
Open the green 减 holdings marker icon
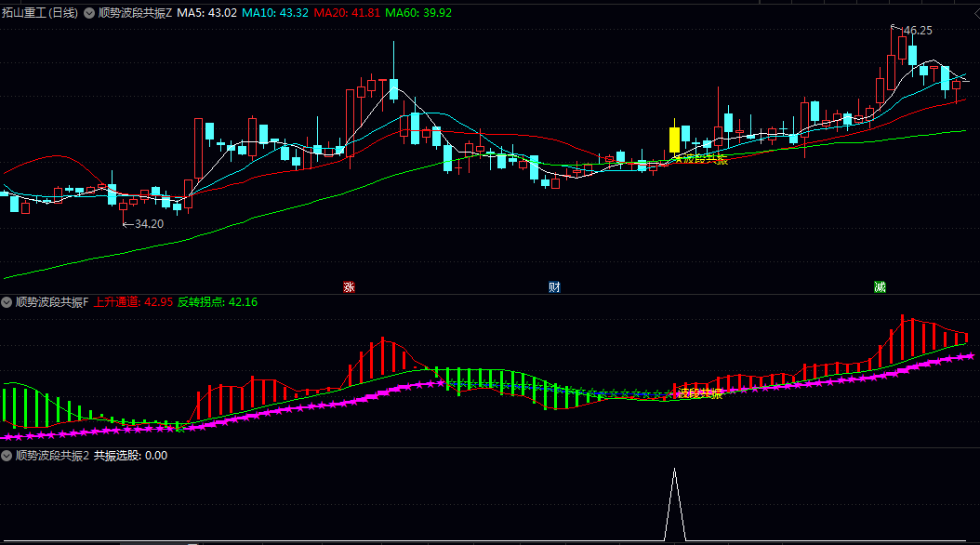point(880,286)
